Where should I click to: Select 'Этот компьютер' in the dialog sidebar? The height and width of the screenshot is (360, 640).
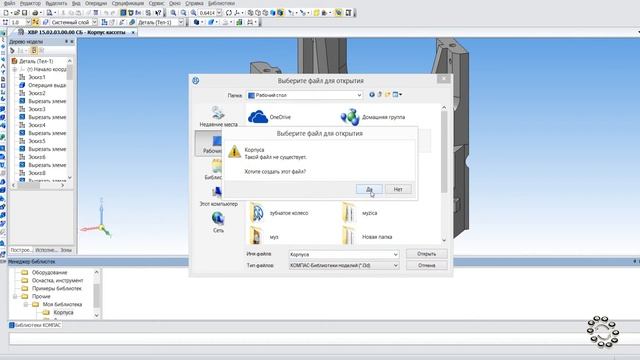tap(218, 197)
